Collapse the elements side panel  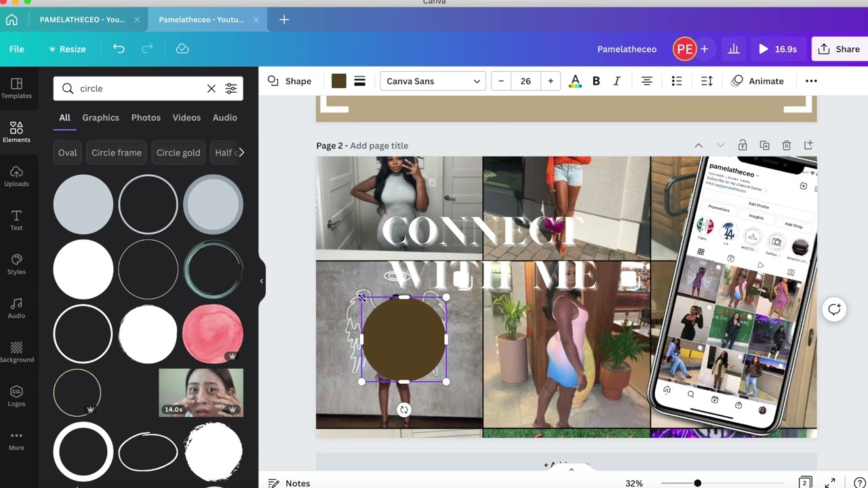click(261, 281)
